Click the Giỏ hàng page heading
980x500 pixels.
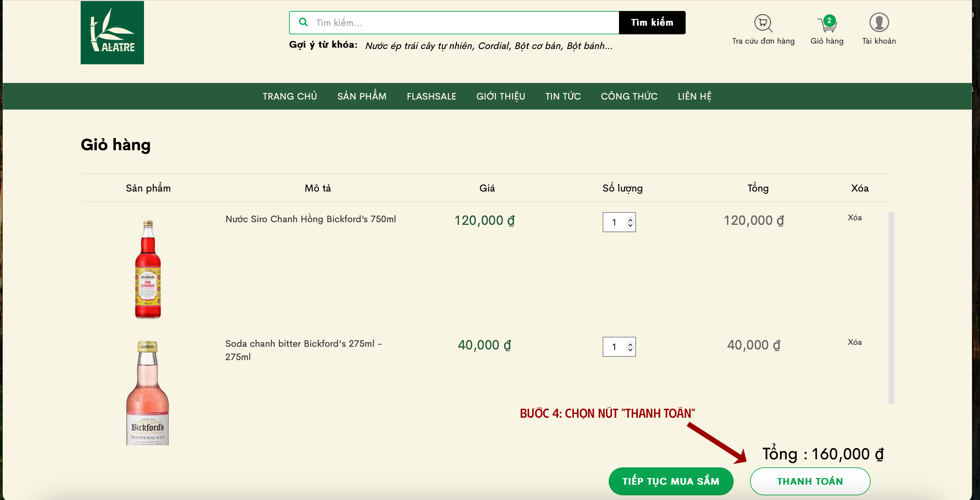116,145
